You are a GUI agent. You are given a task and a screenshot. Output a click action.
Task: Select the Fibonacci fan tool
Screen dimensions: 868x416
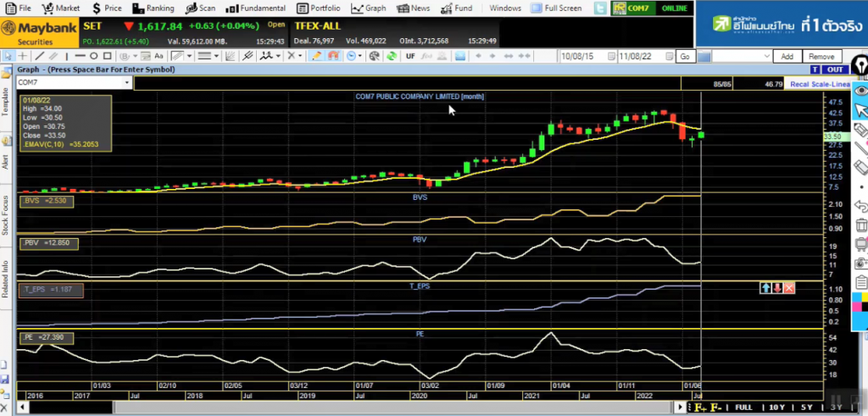click(231, 56)
